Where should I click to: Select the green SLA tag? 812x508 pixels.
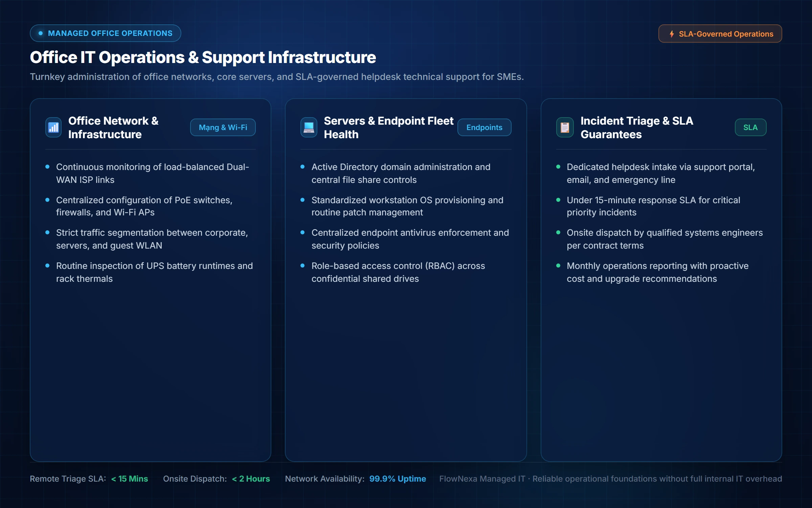pyautogui.click(x=750, y=127)
